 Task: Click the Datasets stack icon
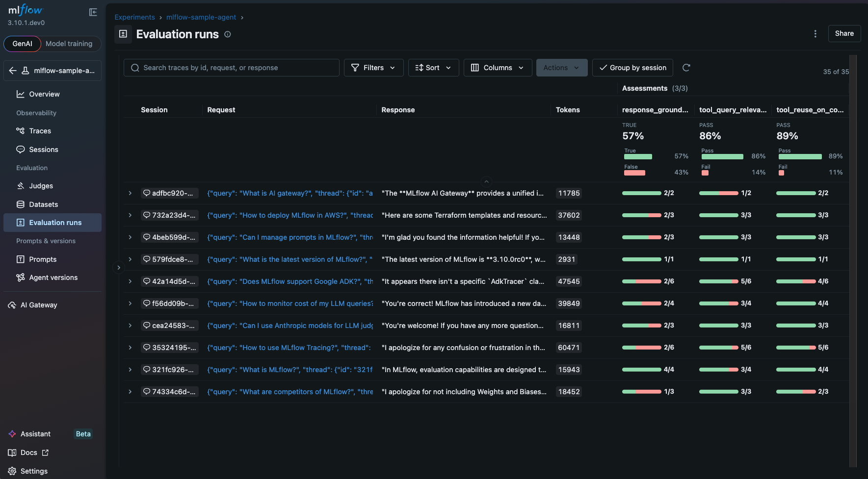tap(20, 204)
